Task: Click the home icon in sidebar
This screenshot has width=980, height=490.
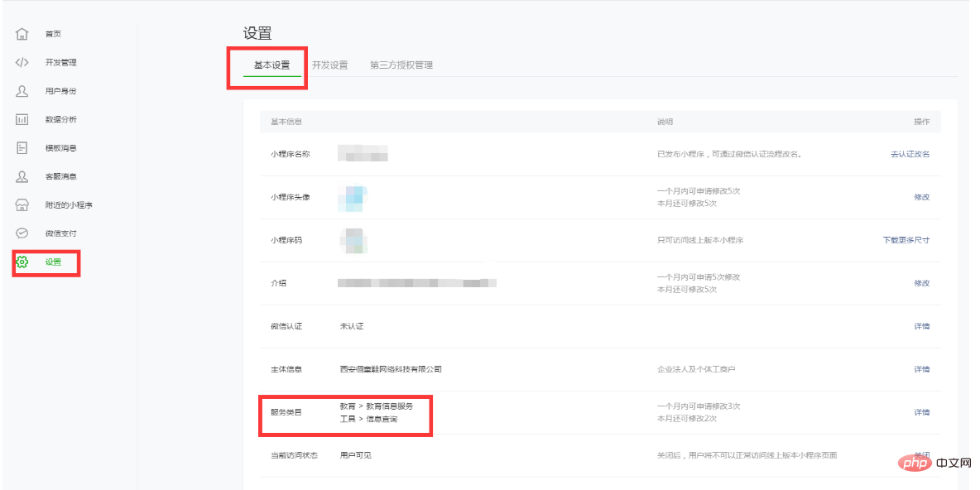Action: (x=22, y=34)
